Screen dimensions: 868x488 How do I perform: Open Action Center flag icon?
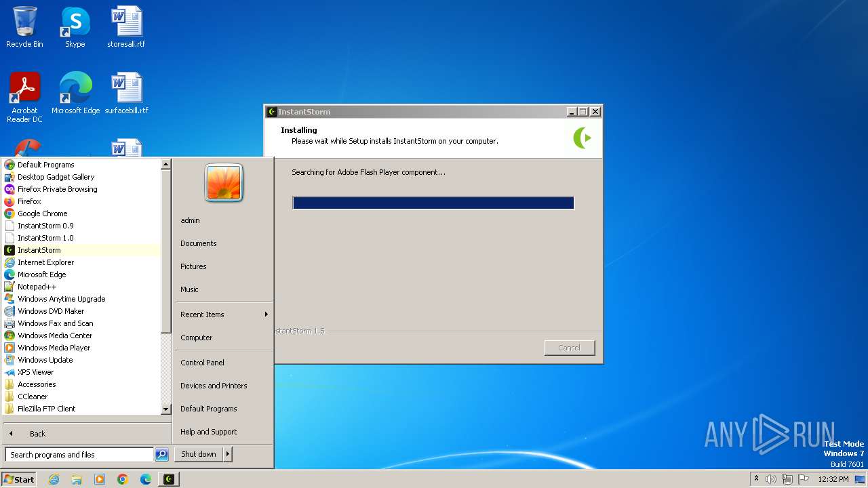[x=804, y=479]
